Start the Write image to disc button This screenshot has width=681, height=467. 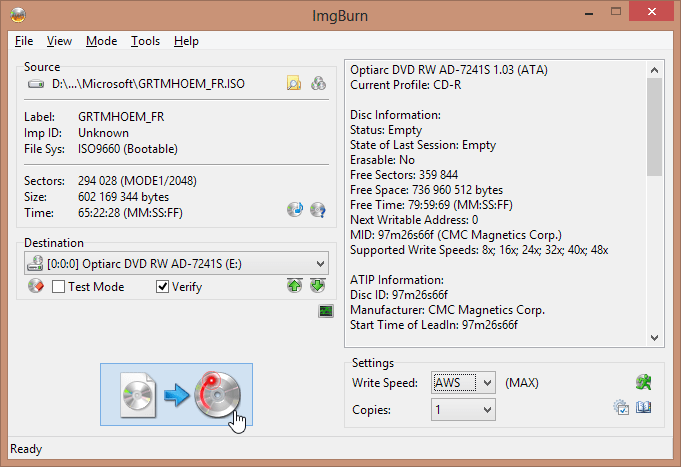176,394
